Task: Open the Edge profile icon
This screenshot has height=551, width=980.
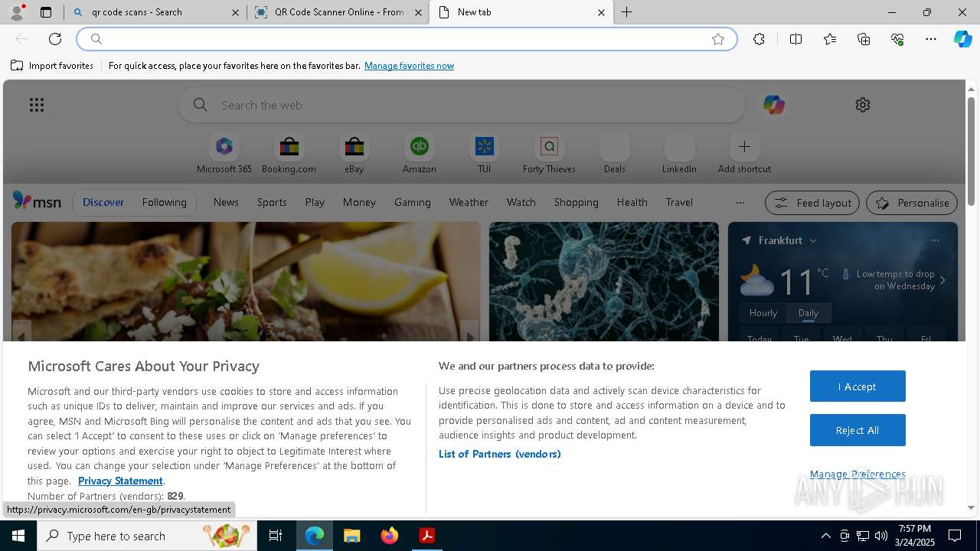Action: click(17, 12)
